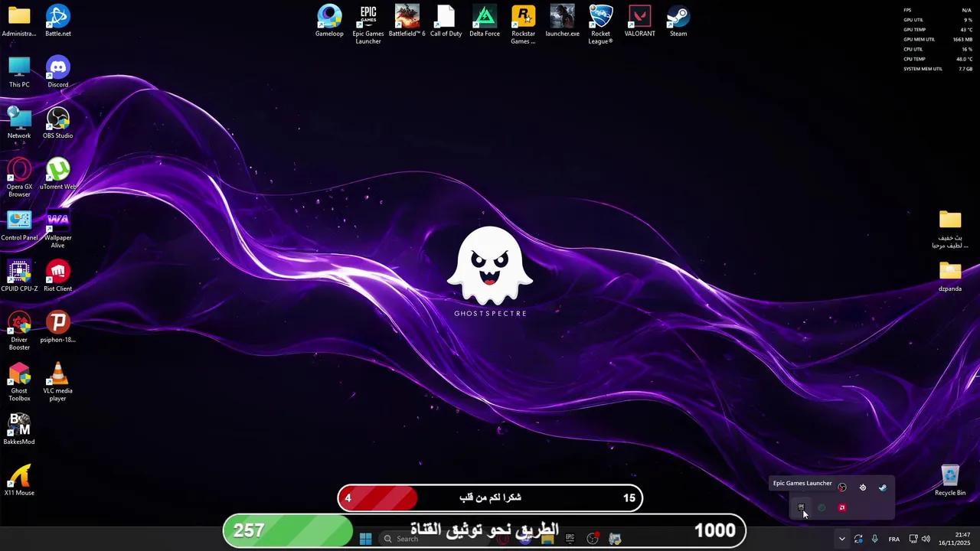
Task: Click the sync update icon in system tray
Action: [858, 539]
